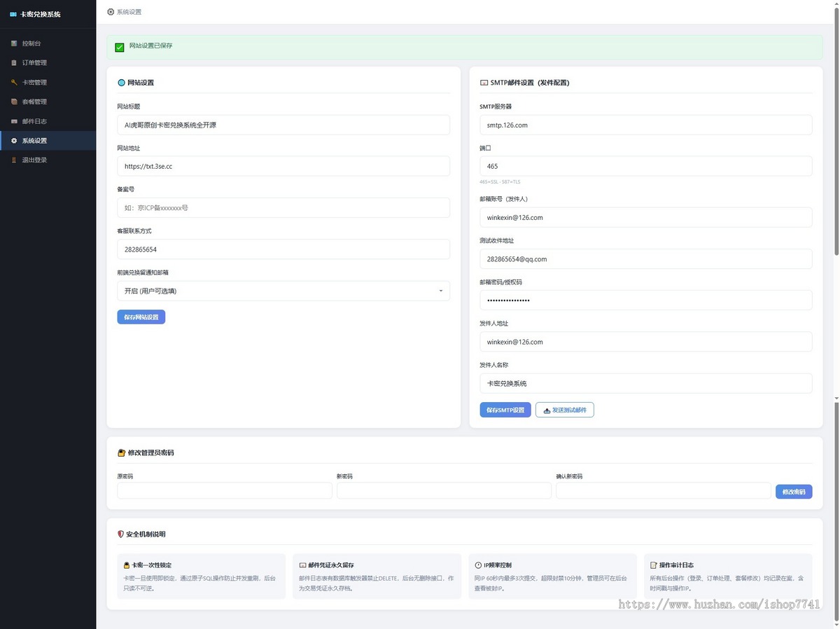Click the 网站设置已保存 notification text
The image size is (840, 629).
pyautogui.click(x=150, y=46)
